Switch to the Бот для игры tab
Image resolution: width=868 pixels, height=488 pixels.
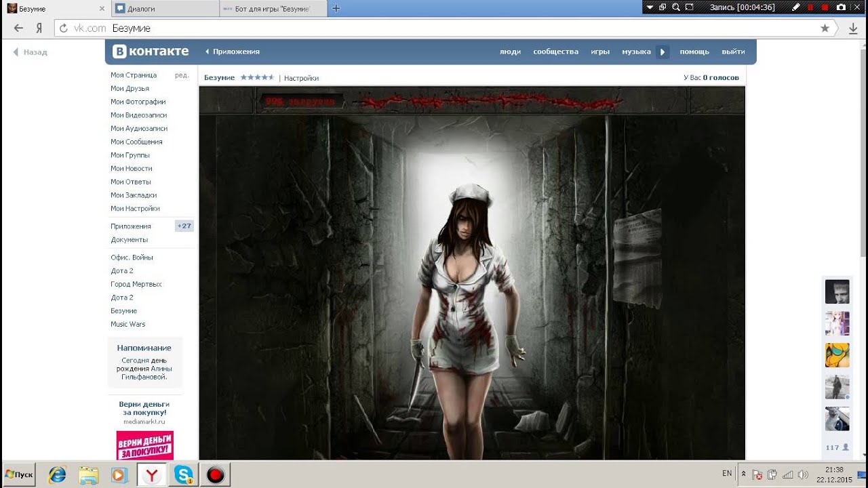273,9
